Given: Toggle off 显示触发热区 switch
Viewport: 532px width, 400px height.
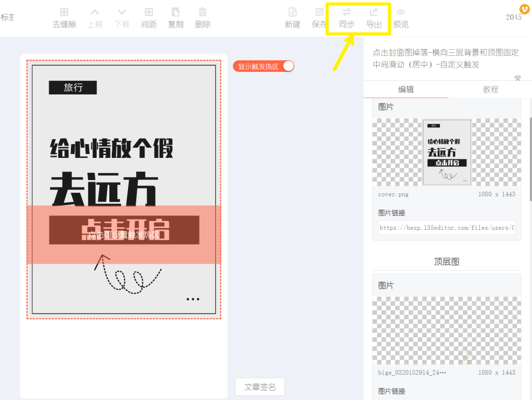Looking at the screenshot, I should [x=263, y=66].
